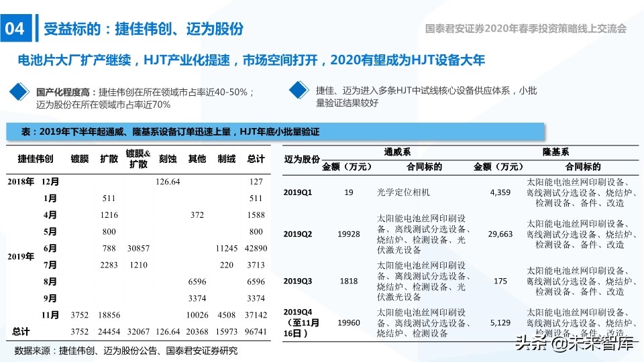This screenshot has height=362, width=644.
Task: Click the header text '国泰君安证券2020年春季投资策略线上交流会'
Action: click(x=526, y=28)
